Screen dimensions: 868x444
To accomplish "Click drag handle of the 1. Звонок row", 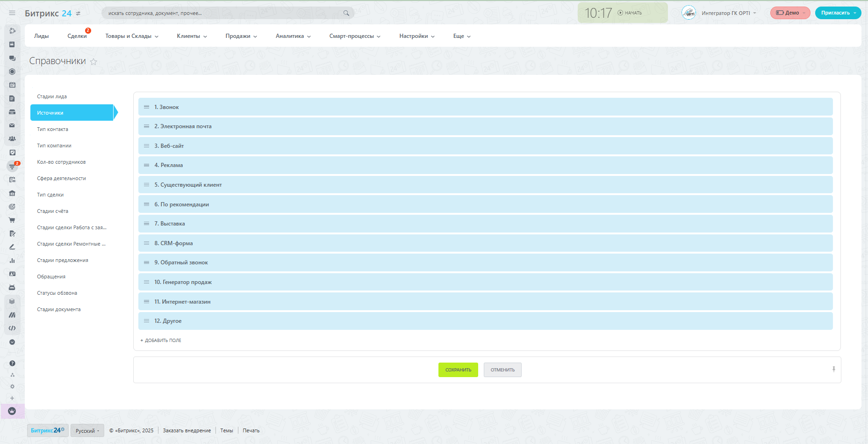I will pyautogui.click(x=146, y=107).
